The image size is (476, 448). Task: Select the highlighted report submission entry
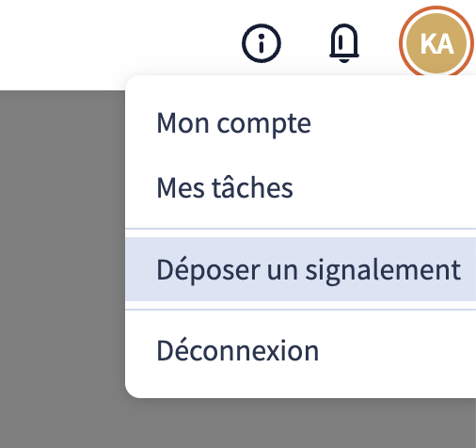click(300, 269)
